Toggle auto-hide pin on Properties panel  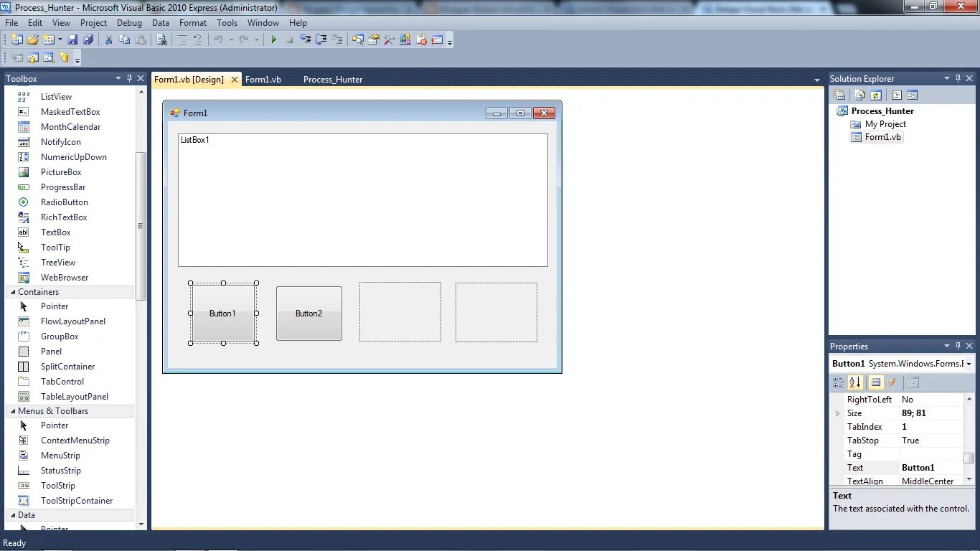[x=958, y=346]
